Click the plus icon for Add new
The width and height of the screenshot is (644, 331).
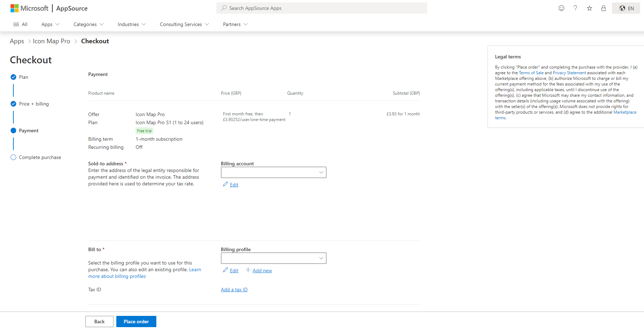click(248, 270)
